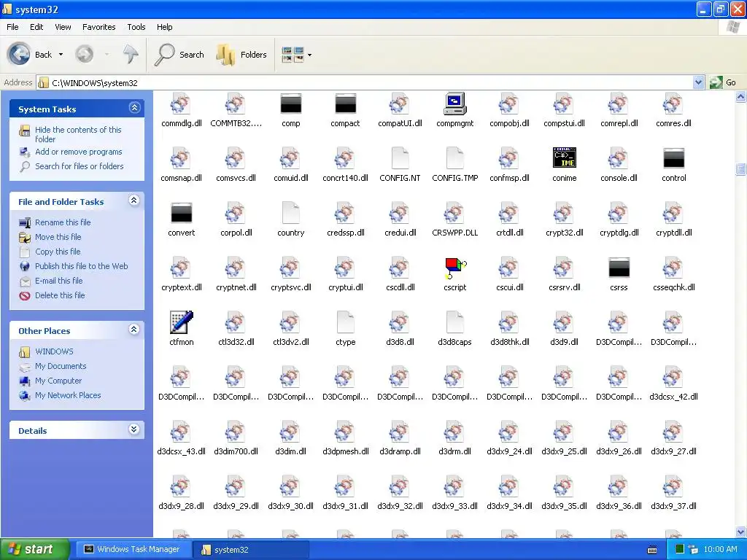The width and height of the screenshot is (747, 560).
Task: Switch to Windows Task Manager taskbar button
Action: (135, 549)
